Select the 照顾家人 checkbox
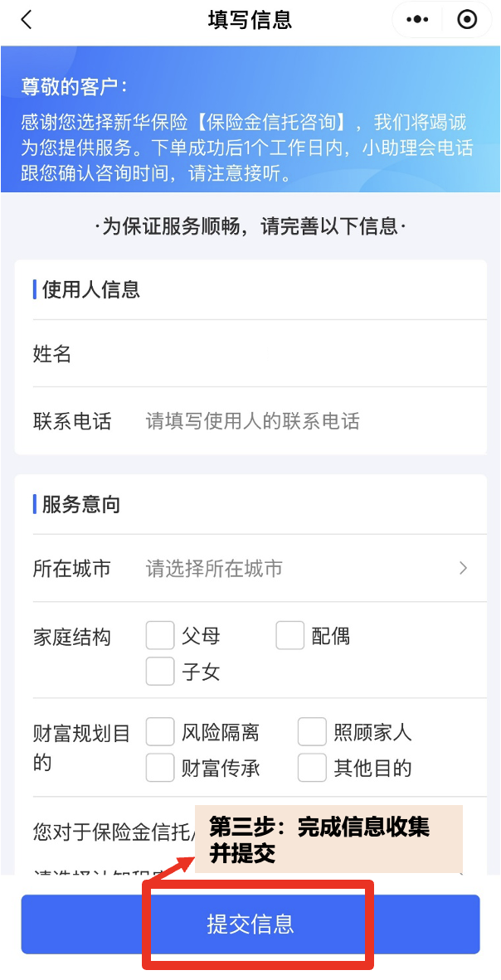Screen dimensions: 501x980 tap(312, 732)
